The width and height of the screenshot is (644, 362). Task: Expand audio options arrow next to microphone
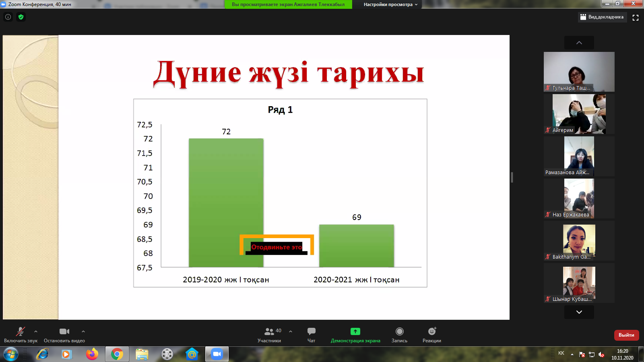pos(36,331)
